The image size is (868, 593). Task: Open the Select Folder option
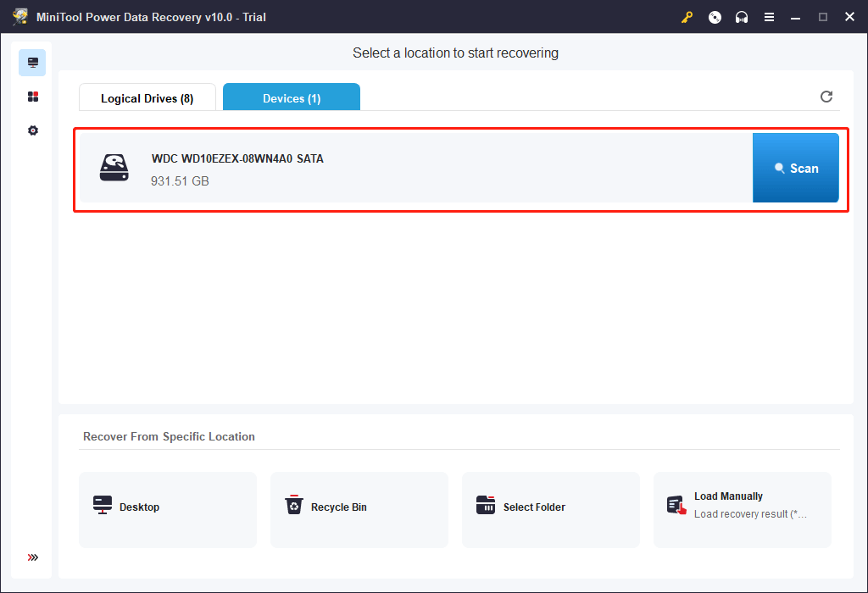coord(551,509)
